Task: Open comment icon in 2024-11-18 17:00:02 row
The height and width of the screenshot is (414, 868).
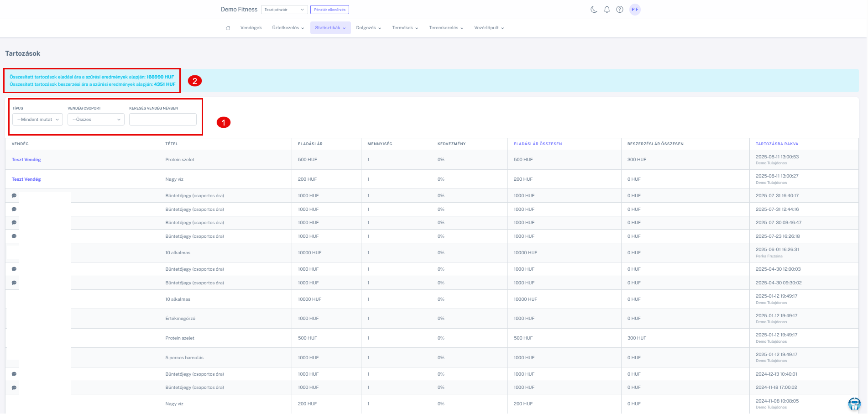Action: pos(14,388)
